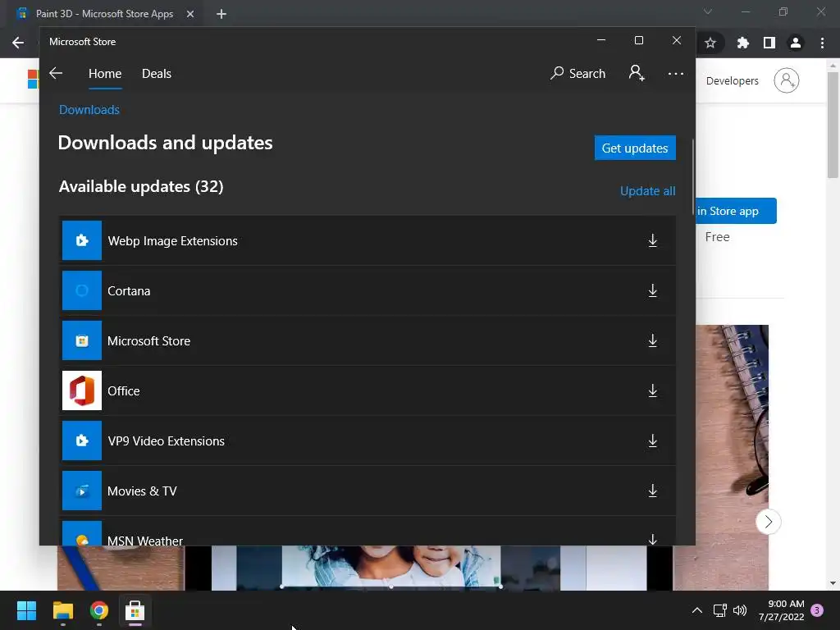The height and width of the screenshot is (630, 840).
Task: Click the Chrome back arrow
Action: click(18, 43)
